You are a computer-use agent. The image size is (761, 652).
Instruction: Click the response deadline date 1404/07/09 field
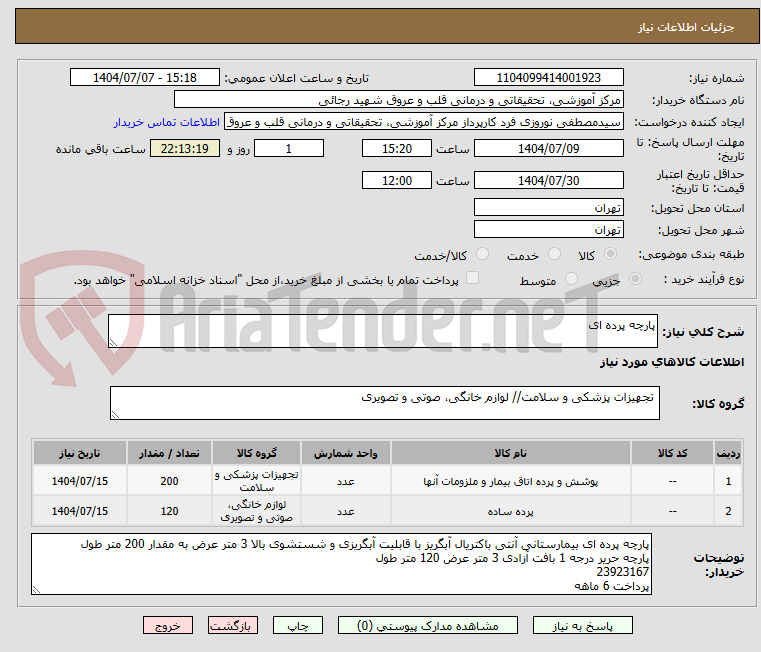tap(548, 149)
